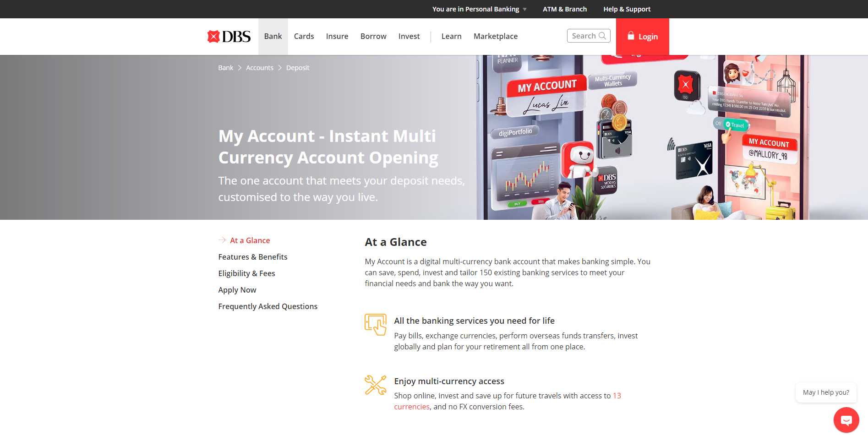Open the Bank menu tab
Screen dimensions: 868x435
[273, 37]
